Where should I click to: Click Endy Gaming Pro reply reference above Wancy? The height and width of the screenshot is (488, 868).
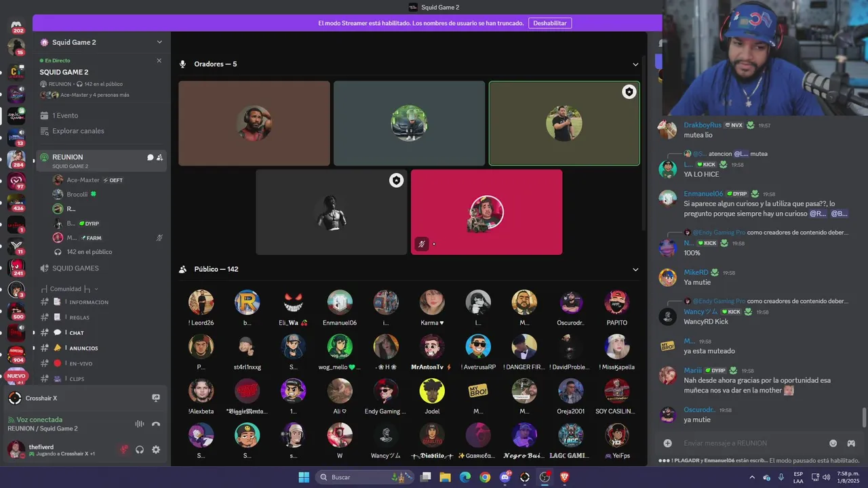click(x=719, y=301)
